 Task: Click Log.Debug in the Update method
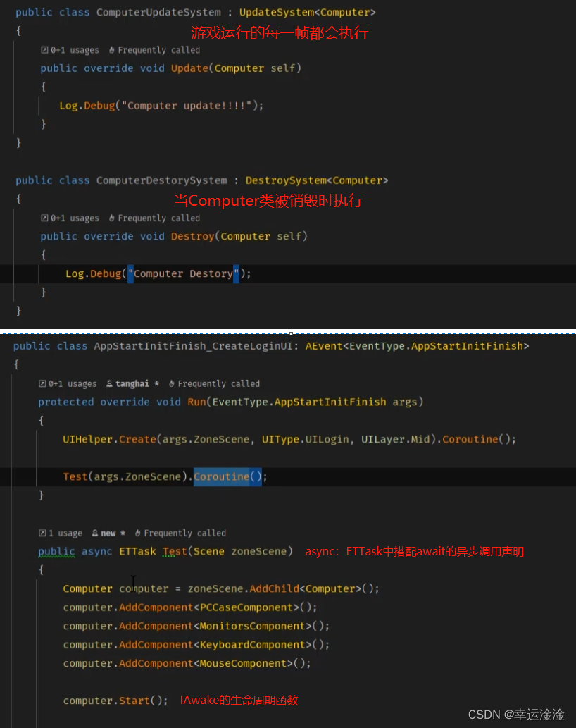87,106
